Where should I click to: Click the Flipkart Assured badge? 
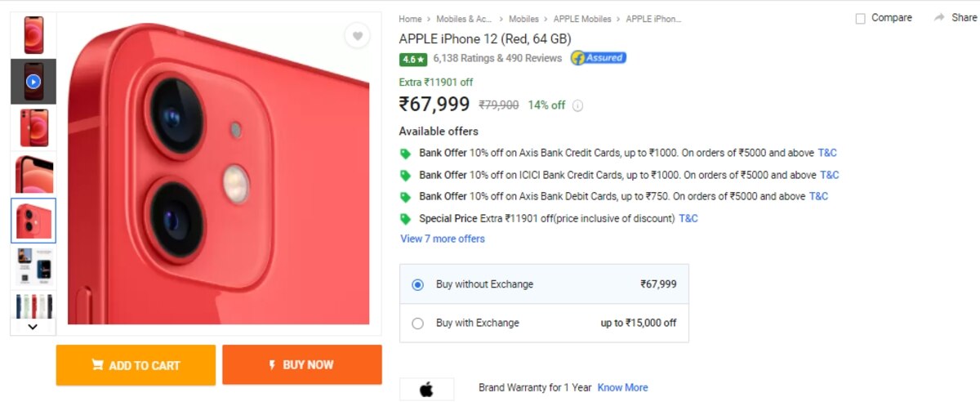[599, 58]
